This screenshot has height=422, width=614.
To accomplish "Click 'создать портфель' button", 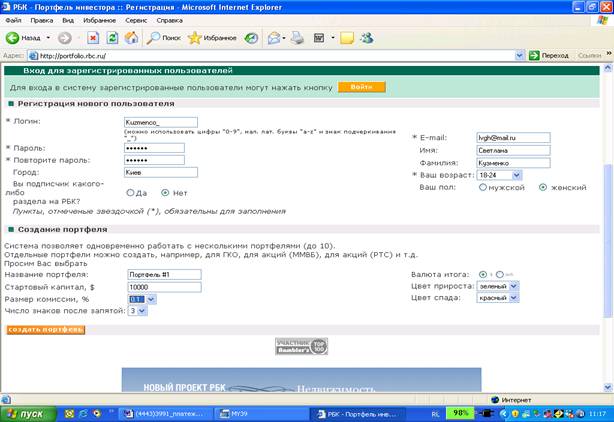I will pos(46,330).
